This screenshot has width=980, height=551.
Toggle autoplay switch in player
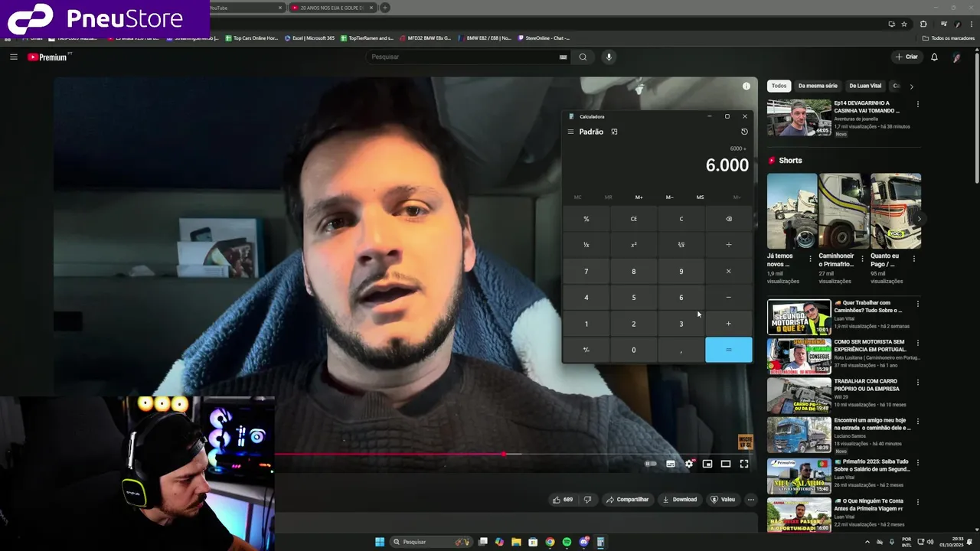click(651, 464)
